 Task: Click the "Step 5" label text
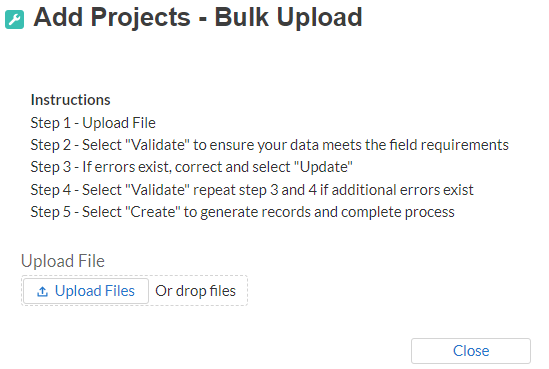[x=51, y=212]
